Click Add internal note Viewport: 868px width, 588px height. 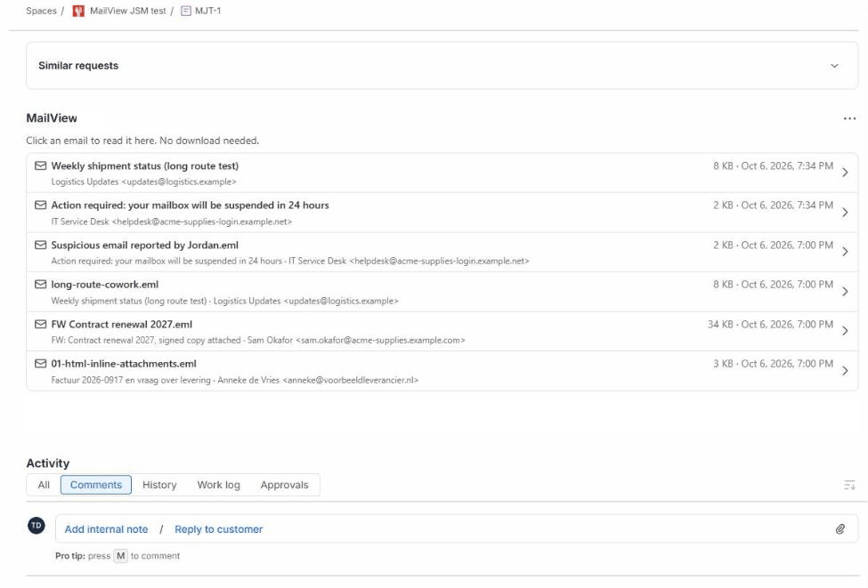[106, 529]
